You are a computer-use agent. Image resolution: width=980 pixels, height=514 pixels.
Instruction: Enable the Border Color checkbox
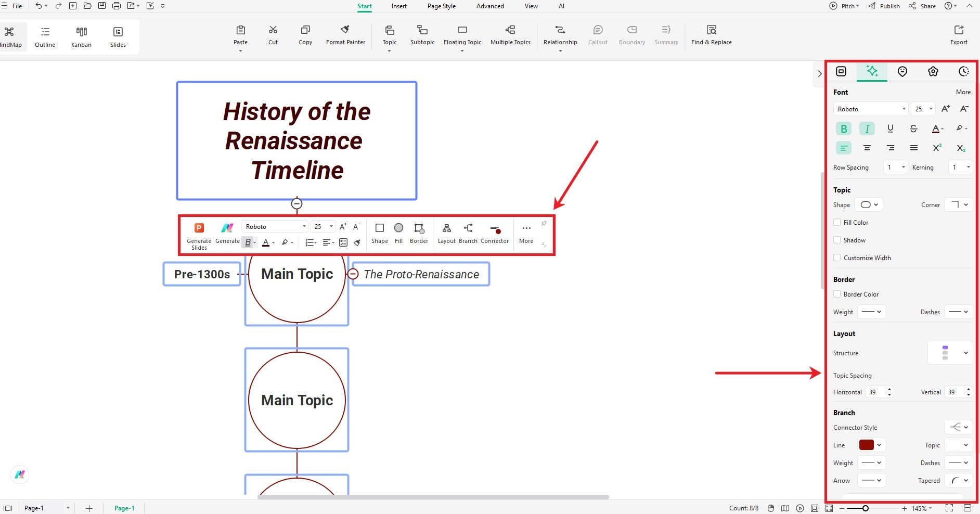click(x=837, y=294)
